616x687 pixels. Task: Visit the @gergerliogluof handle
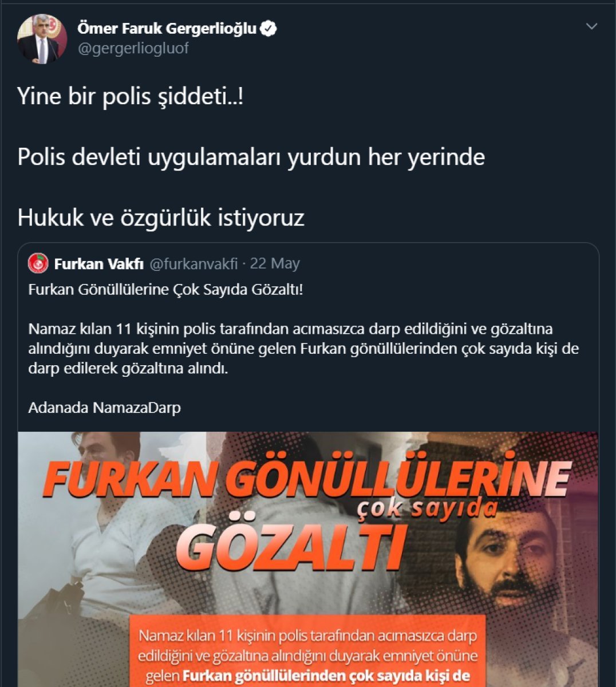[x=133, y=49]
